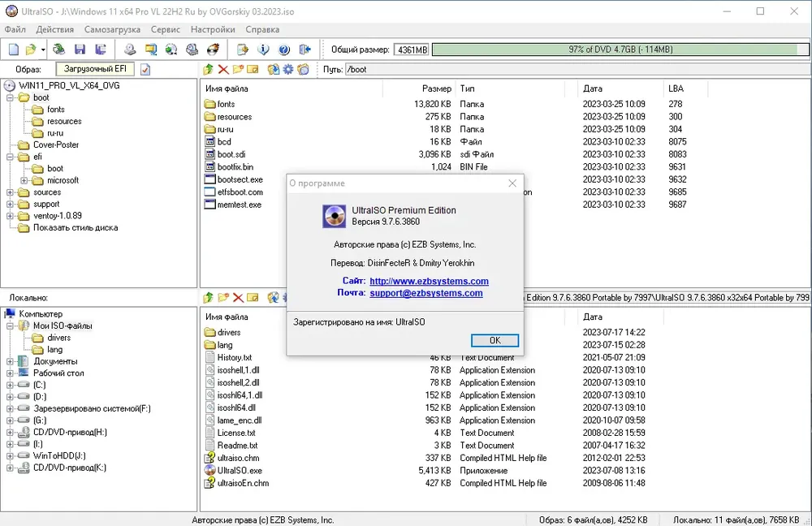Screen dimensions: 812x526
Task: Click the Extract icon in image toolbar
Action: [x=274, y=69]
